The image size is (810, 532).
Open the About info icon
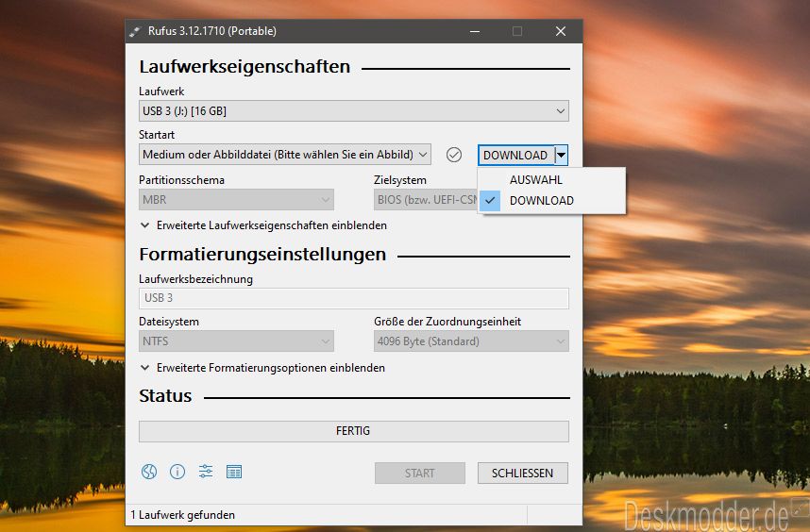tap(177, 472)
